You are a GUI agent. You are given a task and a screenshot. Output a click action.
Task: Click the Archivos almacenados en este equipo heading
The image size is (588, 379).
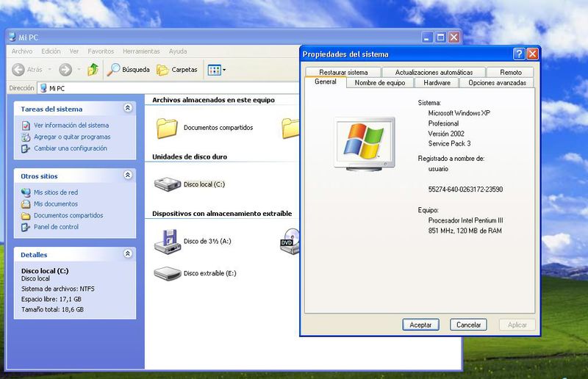tap(213, 100)
